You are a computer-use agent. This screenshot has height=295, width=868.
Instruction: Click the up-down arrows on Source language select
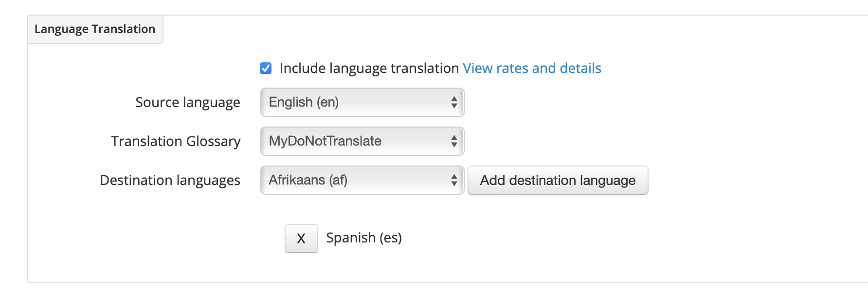click(x=454, y=102)
